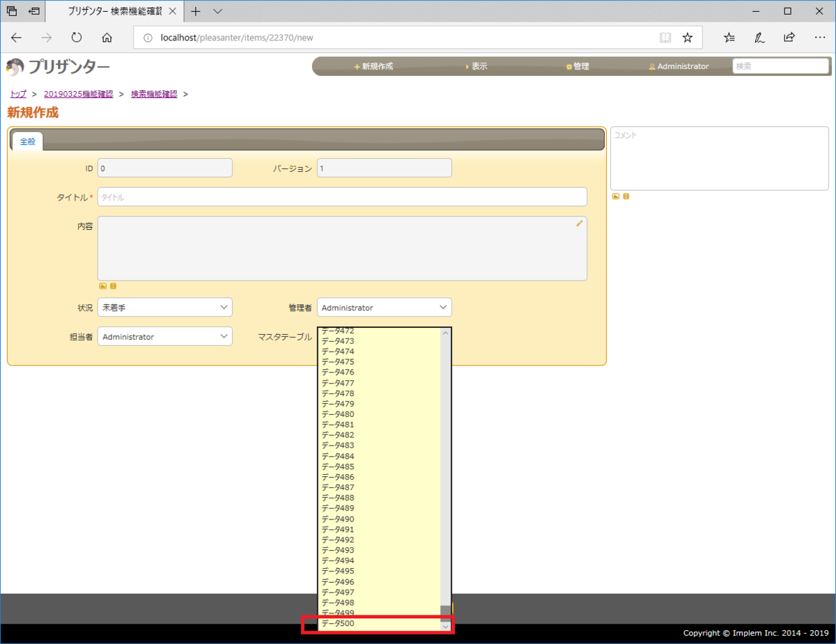The height and width of the screenshot is (644, 836).
Task: Open reading view icon in address bar
Action: pos(665,38)
